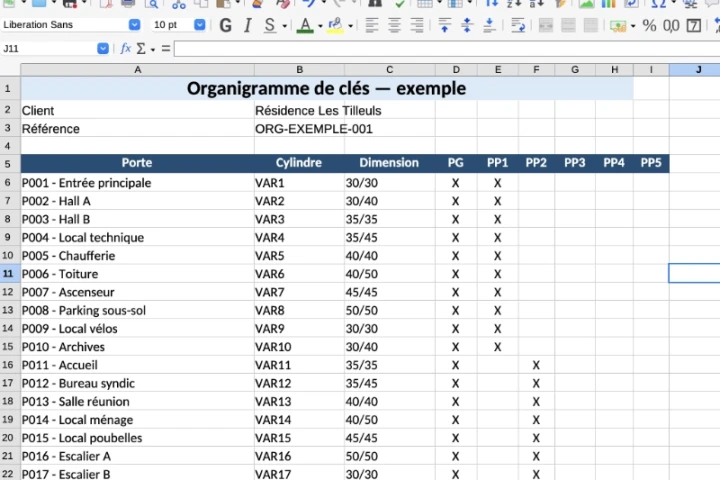Screen dimensions: 720x480
Task: Format selected cells as percent
Action: tap(649, 25)
